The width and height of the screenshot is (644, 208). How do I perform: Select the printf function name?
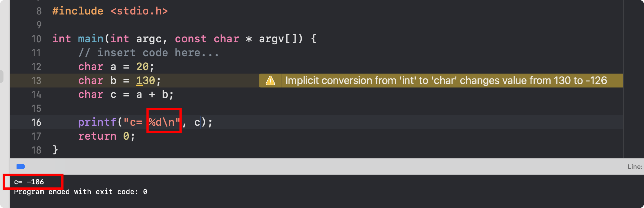[x=97, y=122]
